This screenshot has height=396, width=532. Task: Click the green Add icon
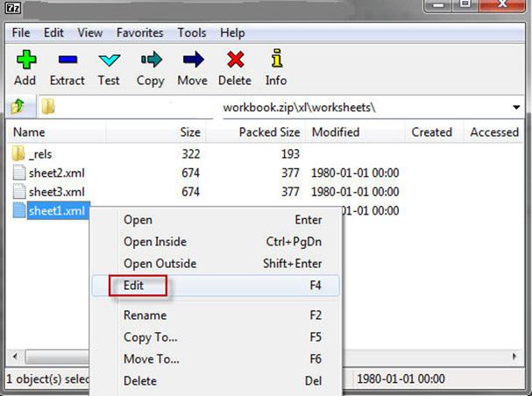click(25, 60)
